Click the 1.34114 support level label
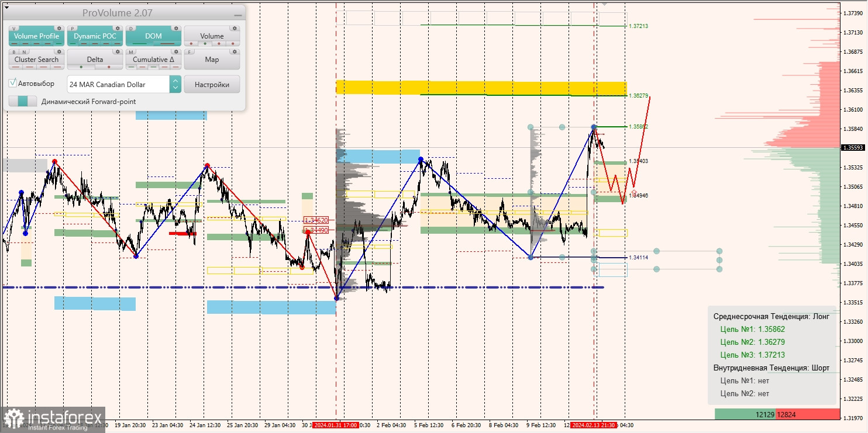Image resolution: width=868 pixels, height=433 pixels. [638, 257]
